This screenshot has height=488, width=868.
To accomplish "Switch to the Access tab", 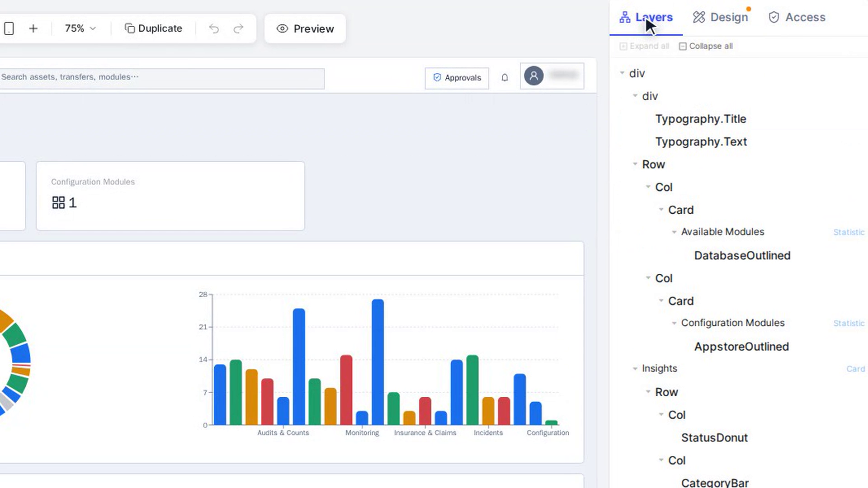I will tap(797, 17).
